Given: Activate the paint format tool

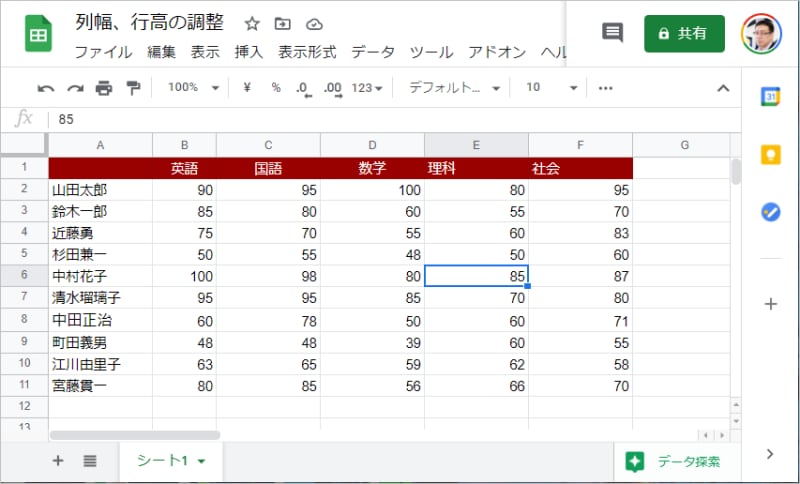Looking at the screenshot, I should pyautogui.click(x=133, y=88).
